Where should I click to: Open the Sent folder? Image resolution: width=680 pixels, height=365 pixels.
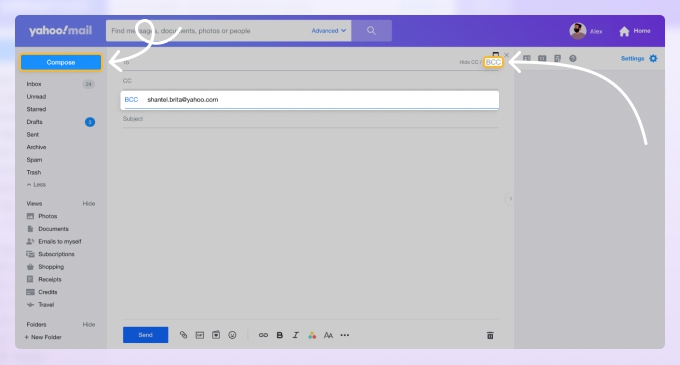pos(33,134)
